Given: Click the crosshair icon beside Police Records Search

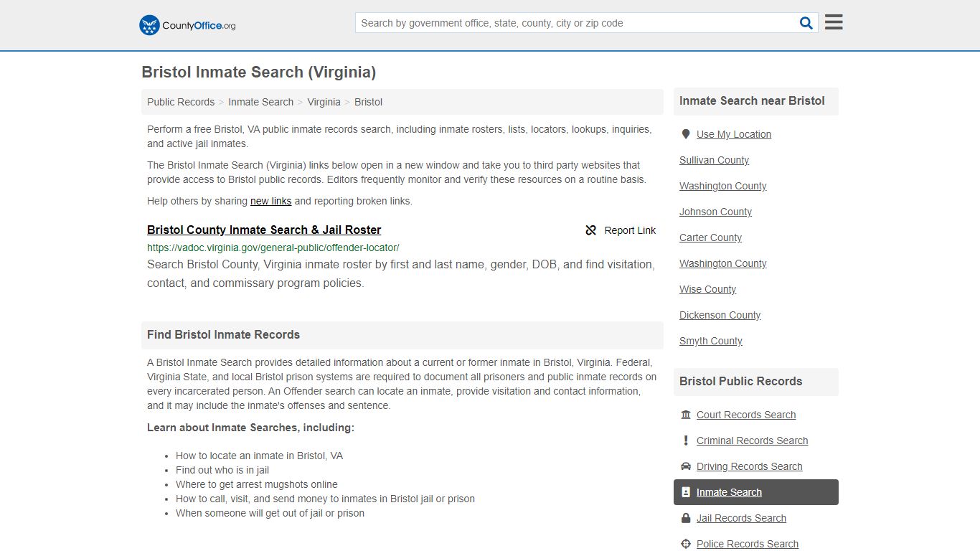Looking at the screenshot, I should point(686,544).
